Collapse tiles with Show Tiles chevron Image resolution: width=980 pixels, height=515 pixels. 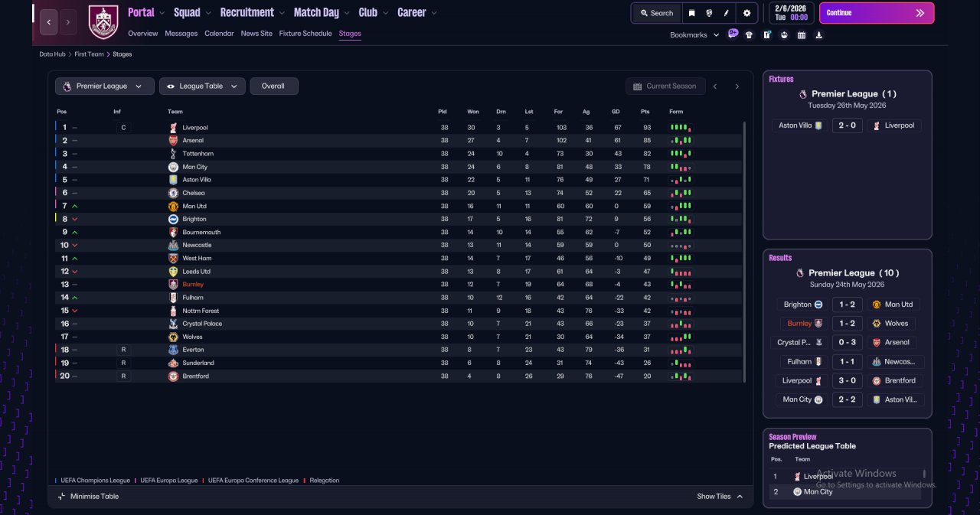[740, 497]
